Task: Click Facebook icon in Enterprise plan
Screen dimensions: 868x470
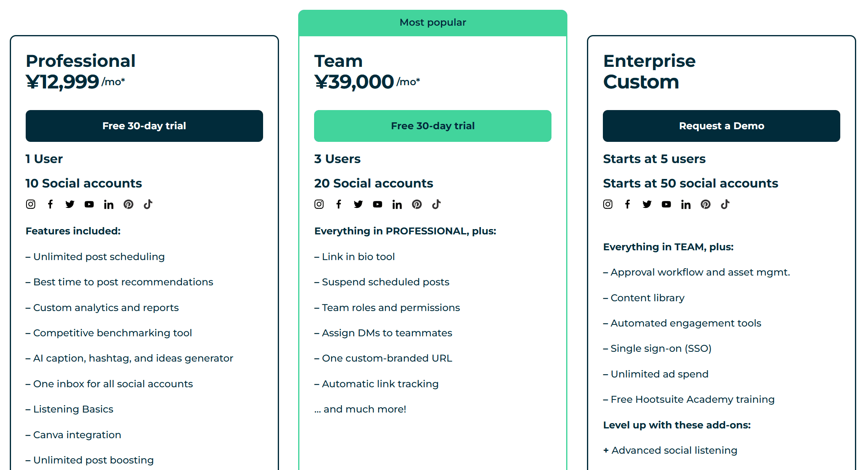Action: point(627,204)
